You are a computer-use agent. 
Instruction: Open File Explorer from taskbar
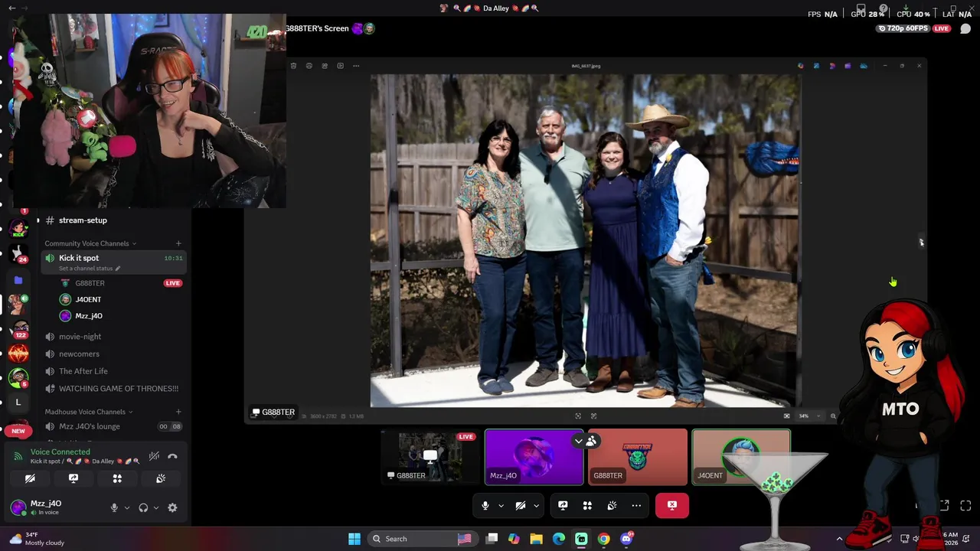click(x=536, y=539)
